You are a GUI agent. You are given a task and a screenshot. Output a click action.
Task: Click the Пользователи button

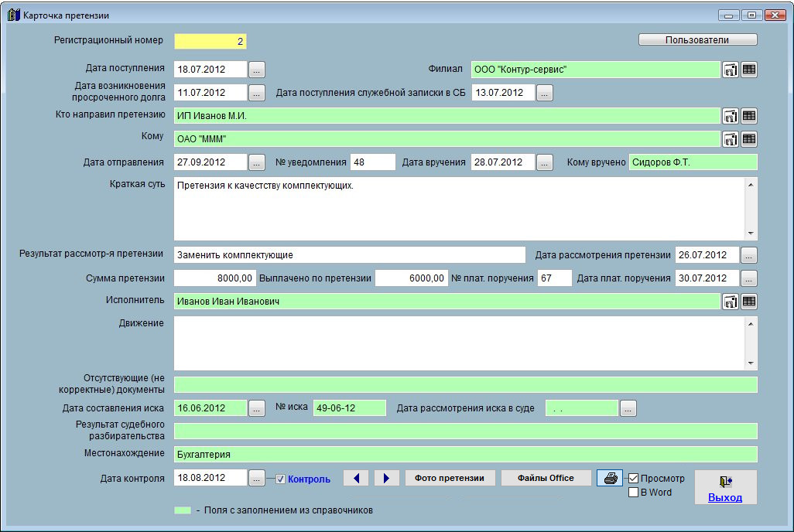pyautogui.click(x=697, y=39)
